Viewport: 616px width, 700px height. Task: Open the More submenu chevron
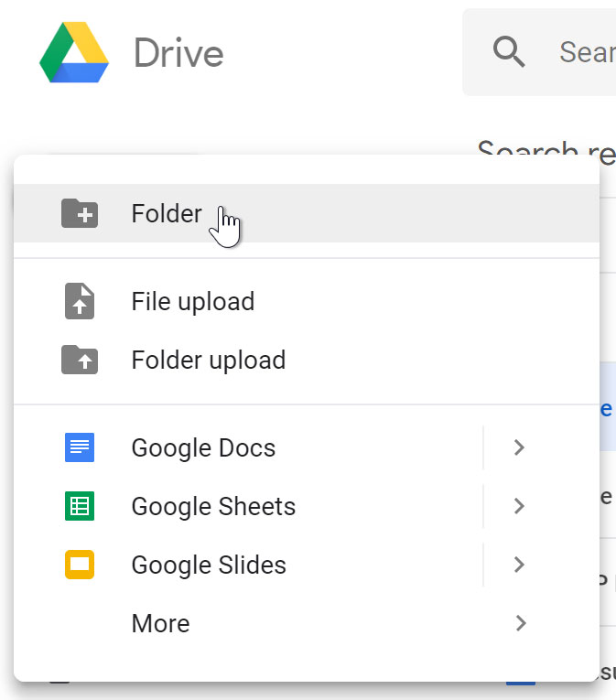(x=520, y=623)
